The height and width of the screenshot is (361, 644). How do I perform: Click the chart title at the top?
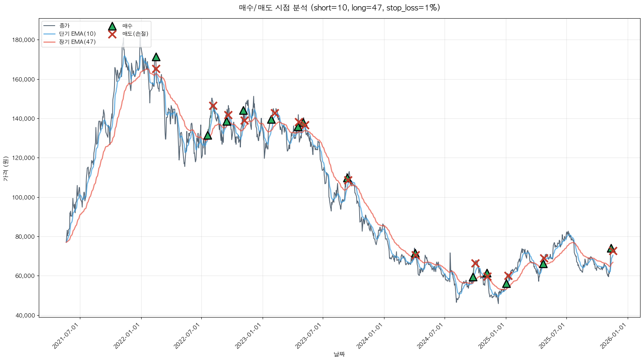tap(339, 8)
